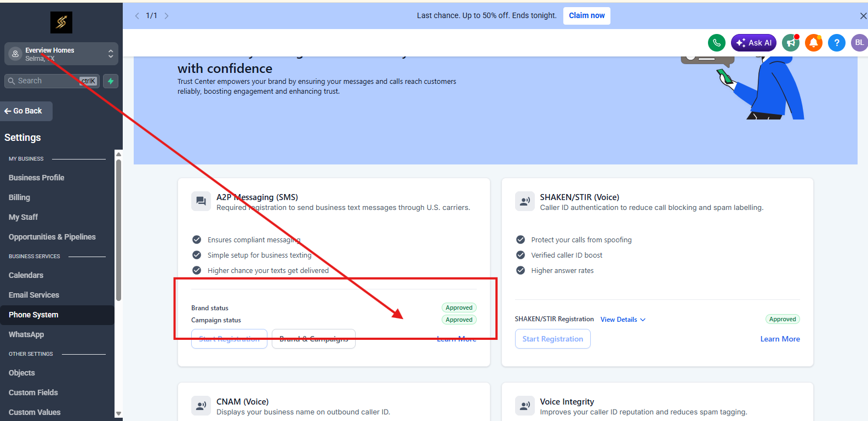868x421 pixels.
Task: Show previous announcement in the banner
Action: [137, 16]
